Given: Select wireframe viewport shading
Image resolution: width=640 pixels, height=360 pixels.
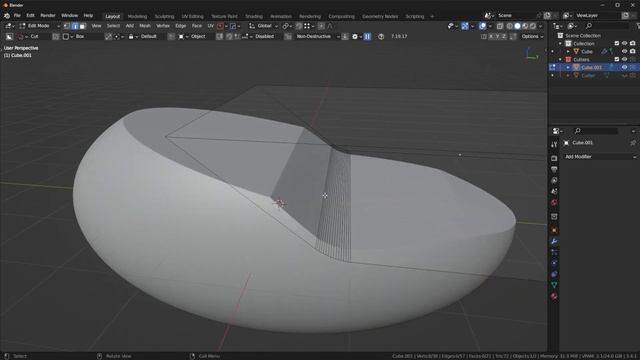Looking at the screenshot, I should [510, 26].
